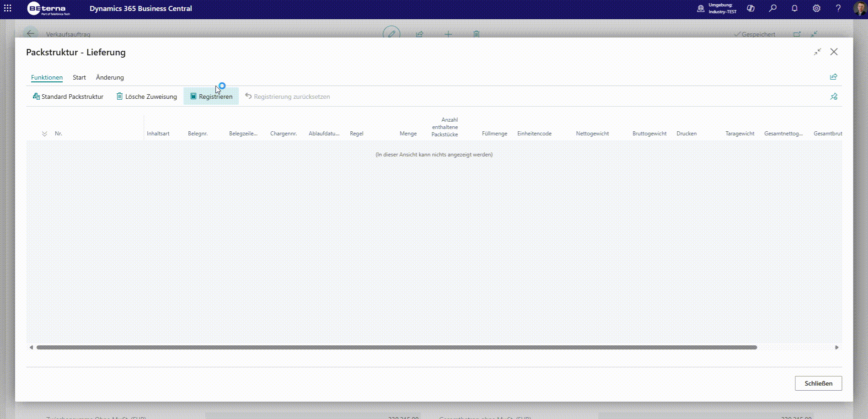The image size is (868, 419).
Task: Click edit pencil on Verkaufsauftrag page
Action: (391, 34)
